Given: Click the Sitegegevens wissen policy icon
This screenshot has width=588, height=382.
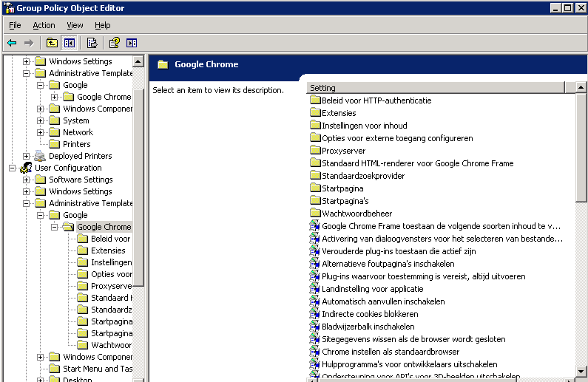Looking at the screenshot, I should (314, 339).
